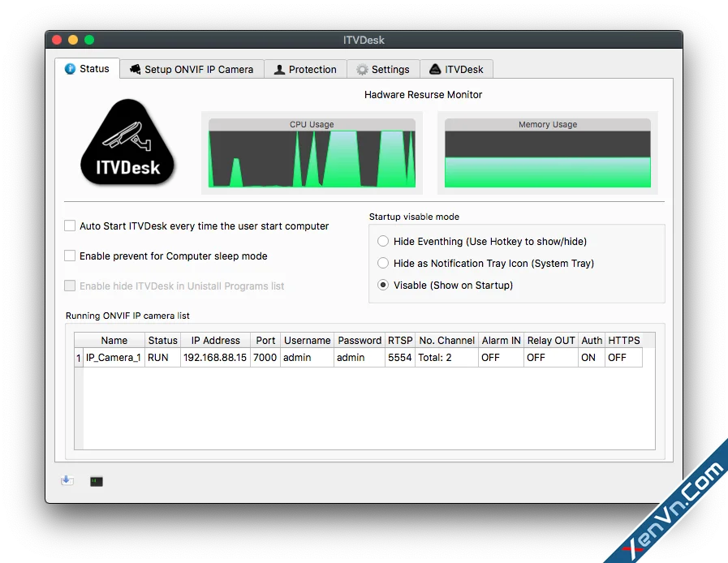728x563 pixels.
Task: Click the RTSP column header
Action: (x=400, y=340)
